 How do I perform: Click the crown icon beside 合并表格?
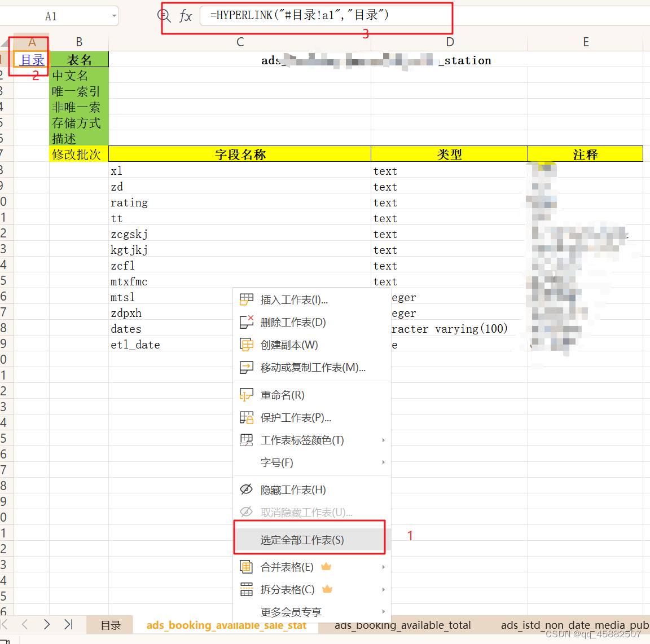326,567
